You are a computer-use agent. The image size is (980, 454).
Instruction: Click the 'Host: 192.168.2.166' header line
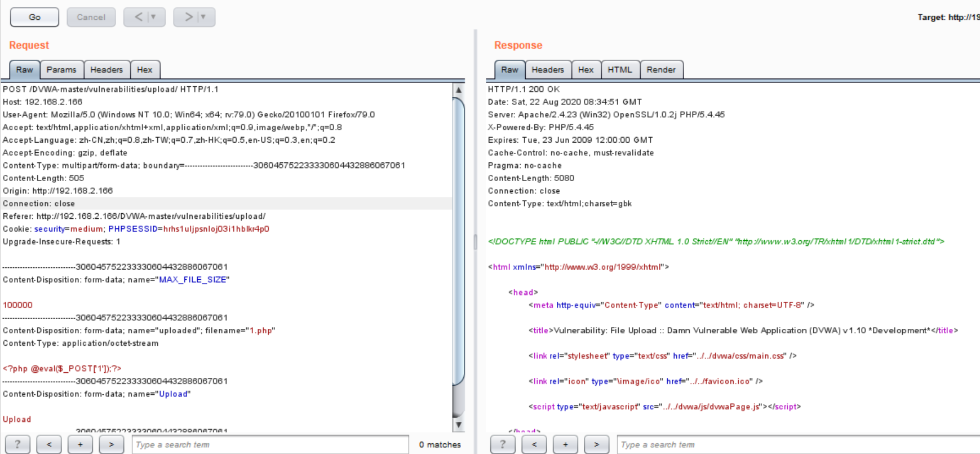pos(42,102)
